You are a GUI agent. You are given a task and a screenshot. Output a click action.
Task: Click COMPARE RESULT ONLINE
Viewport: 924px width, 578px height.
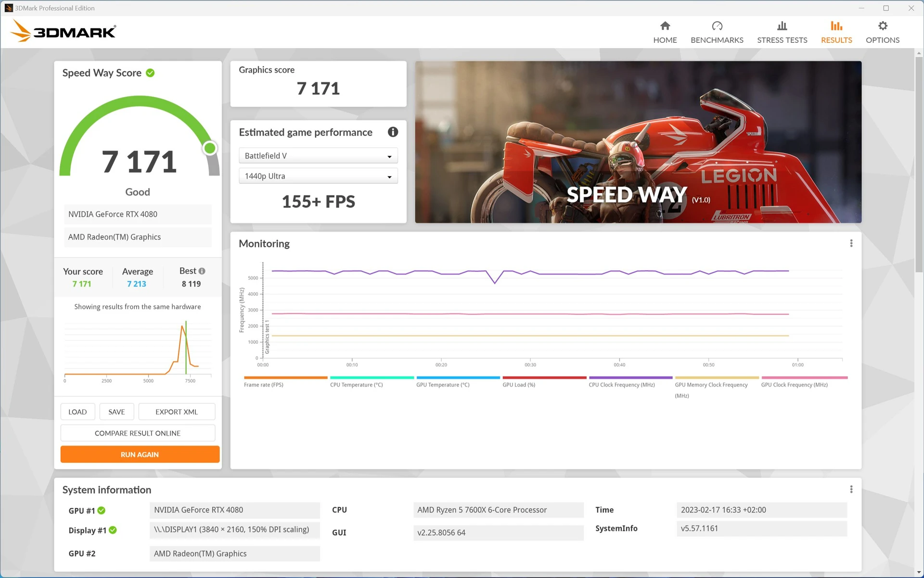(x=138, y=433)
